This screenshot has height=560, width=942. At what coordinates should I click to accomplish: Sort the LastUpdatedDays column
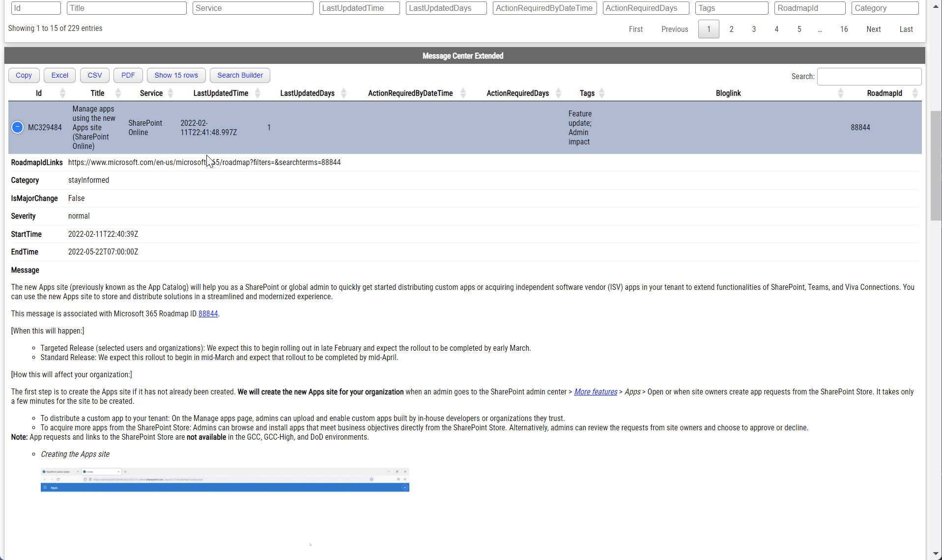[307, 93]
